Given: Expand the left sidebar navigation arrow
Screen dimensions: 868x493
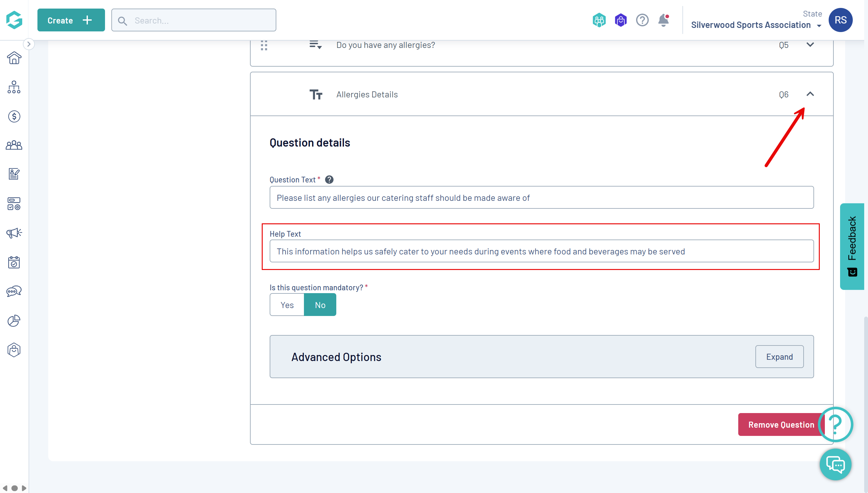Looking at the screenshot, I should tap(29, 44).
